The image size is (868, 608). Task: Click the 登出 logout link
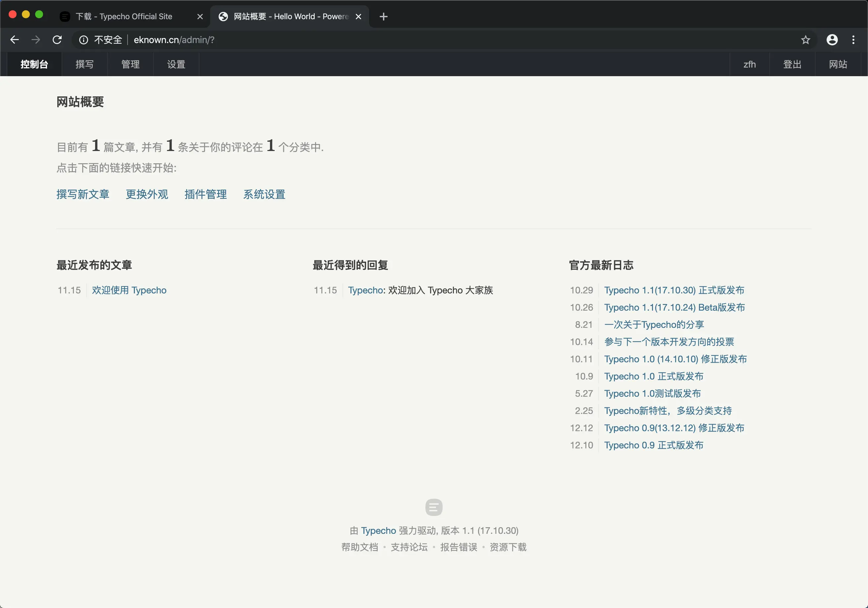[792, 64]
